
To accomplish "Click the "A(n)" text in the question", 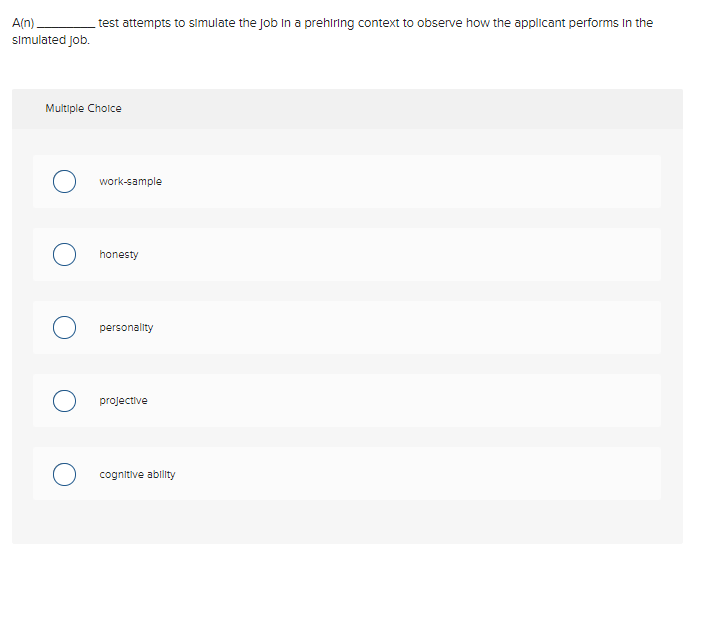I will [x=23, y=22].
